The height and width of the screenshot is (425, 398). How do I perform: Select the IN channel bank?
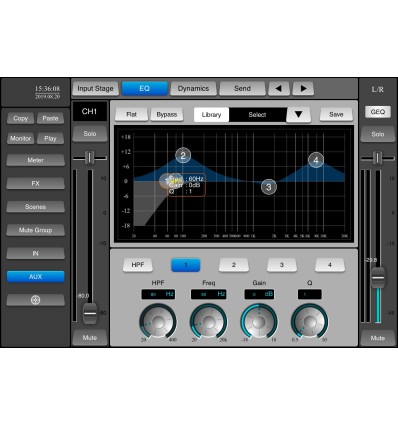(x=35, y=253)
